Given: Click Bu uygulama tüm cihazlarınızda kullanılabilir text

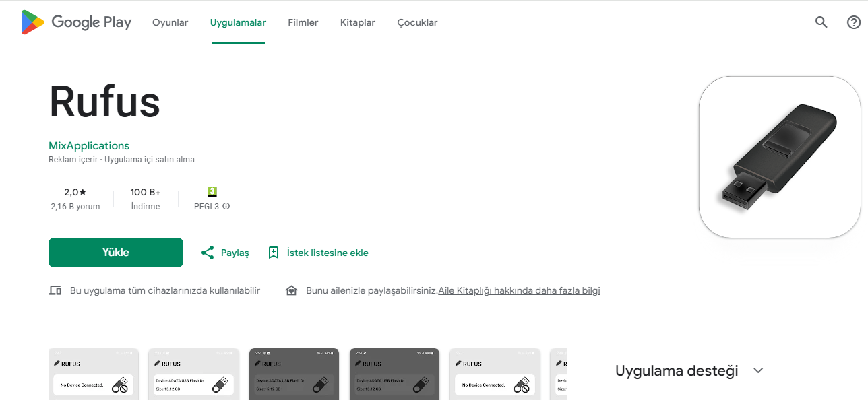Looking at the screenshot, I should tap(165, 290).
